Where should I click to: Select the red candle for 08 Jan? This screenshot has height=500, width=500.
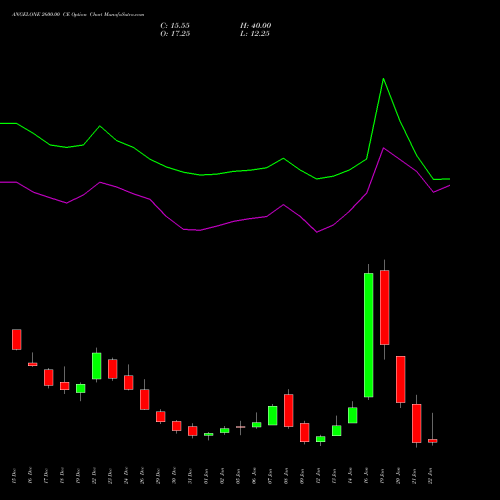pyautogui.click(x=288, y=410)
